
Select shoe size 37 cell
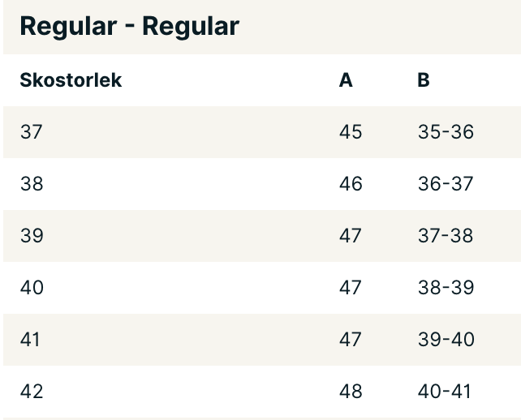[x=32, y=132]
